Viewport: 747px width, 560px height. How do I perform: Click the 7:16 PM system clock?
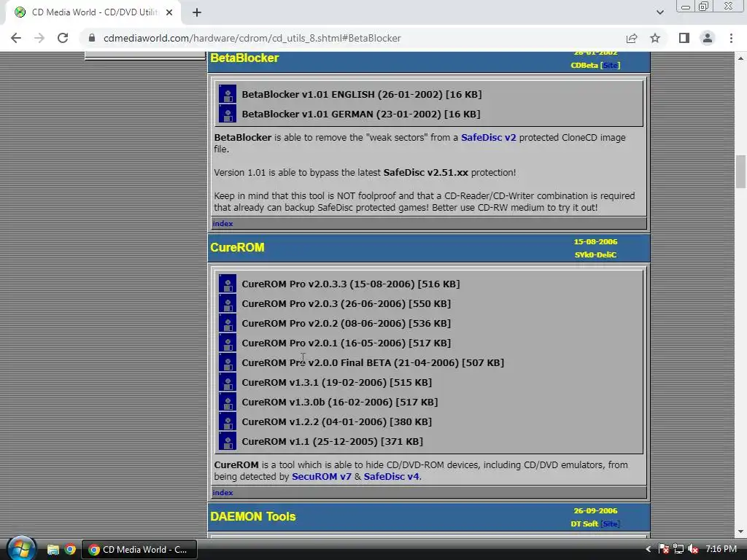[x=721, y=549]
